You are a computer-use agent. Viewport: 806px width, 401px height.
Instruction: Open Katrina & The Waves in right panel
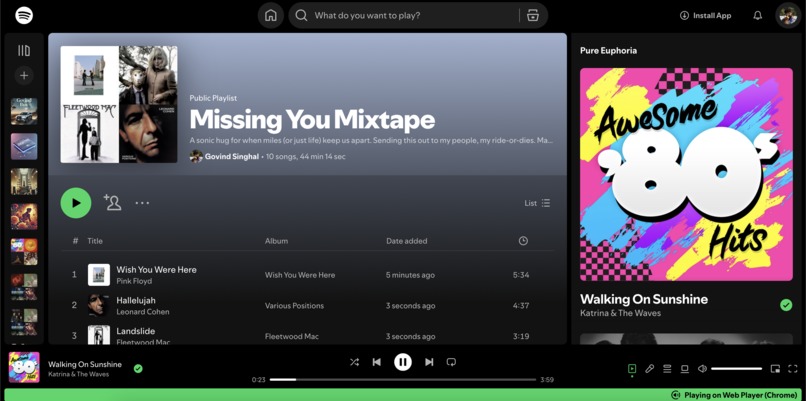[620, 313]
